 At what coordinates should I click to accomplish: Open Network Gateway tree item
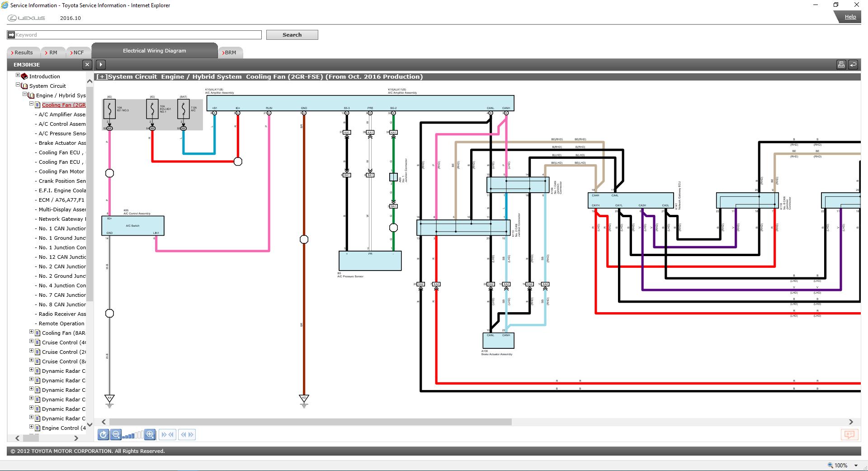pos(62,219)
